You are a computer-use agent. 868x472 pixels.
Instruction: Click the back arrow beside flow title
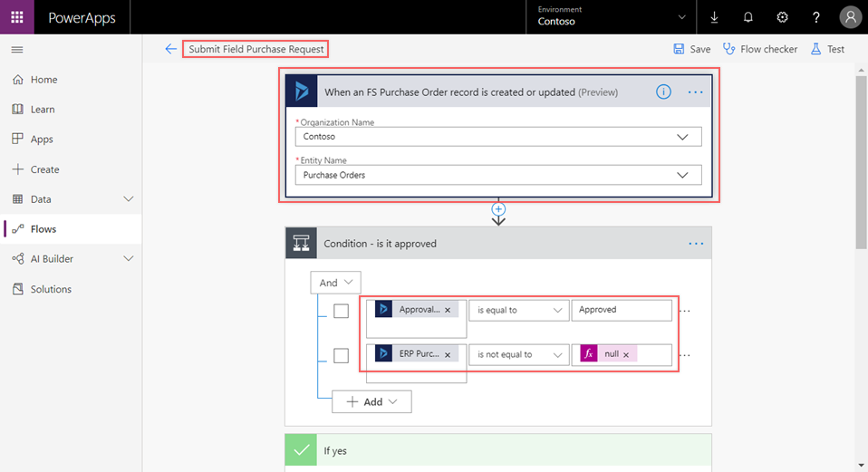170,49
